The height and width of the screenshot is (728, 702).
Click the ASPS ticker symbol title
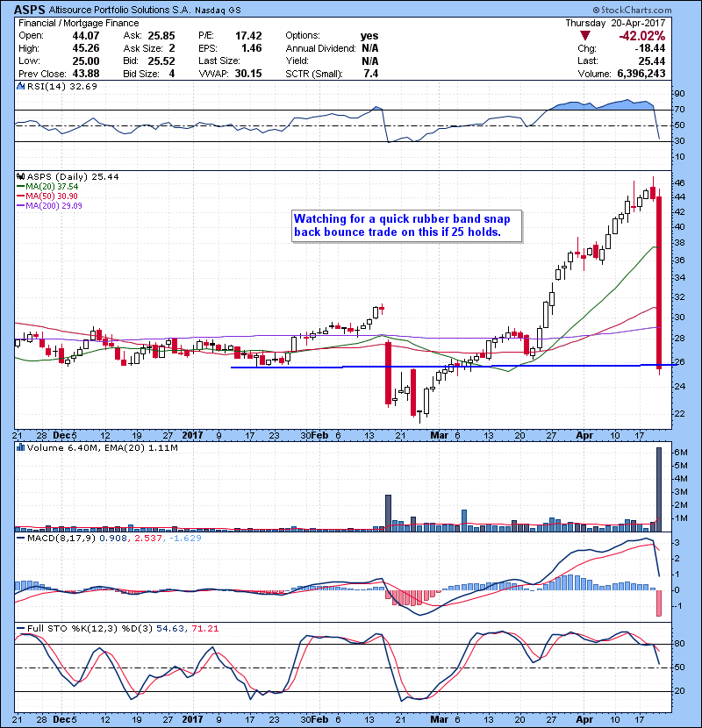coord(29,10)
